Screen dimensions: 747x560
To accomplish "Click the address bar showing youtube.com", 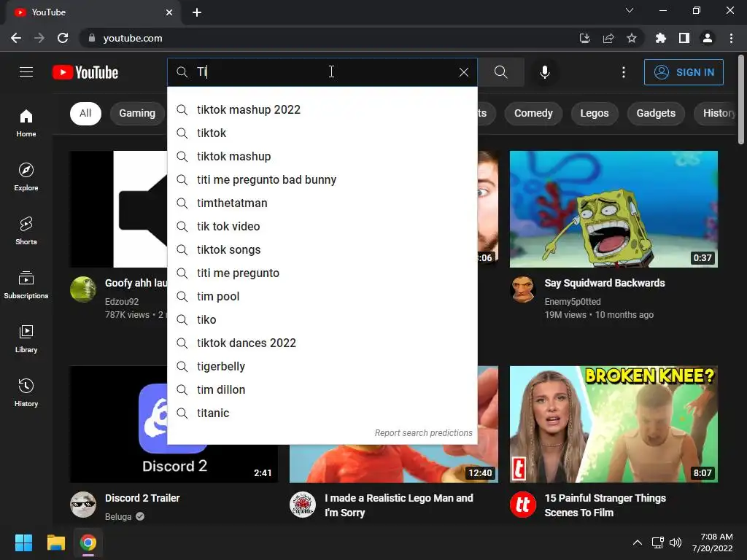I will 329,38.
